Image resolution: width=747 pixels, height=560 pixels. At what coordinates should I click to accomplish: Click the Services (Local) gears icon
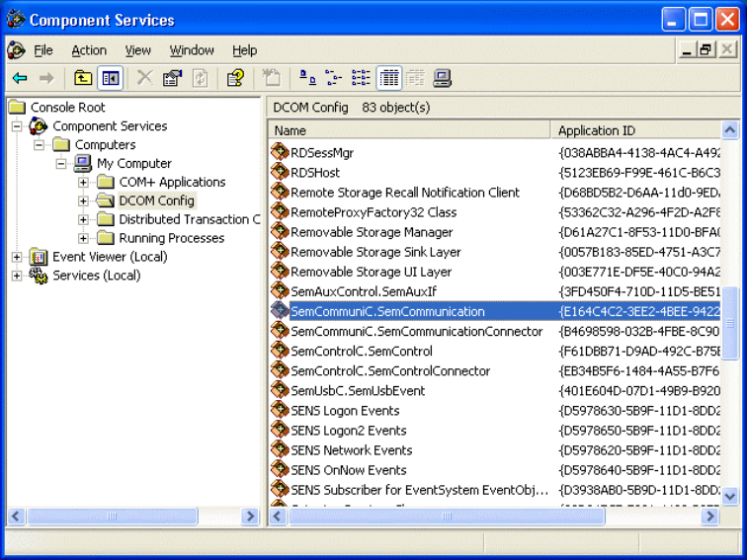39,276
